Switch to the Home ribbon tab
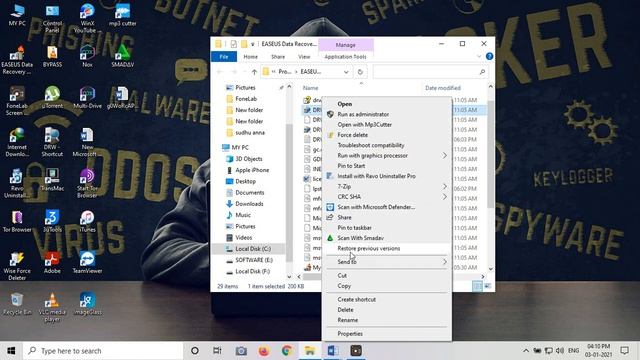 coord(250,57)
